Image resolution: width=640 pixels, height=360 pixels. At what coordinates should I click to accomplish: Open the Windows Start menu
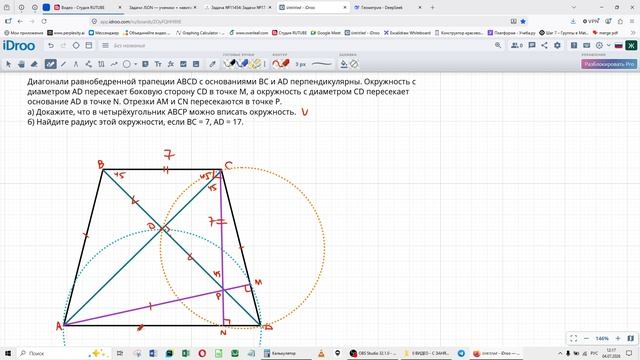(x=7, y=353)
